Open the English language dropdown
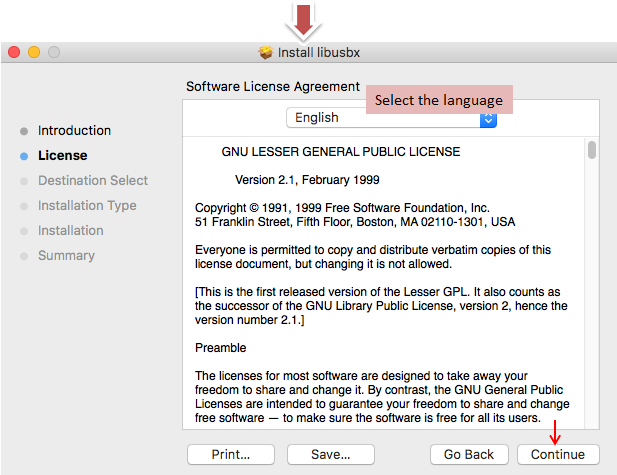This screenshot has height=475, width=617. tap(390, 118)
